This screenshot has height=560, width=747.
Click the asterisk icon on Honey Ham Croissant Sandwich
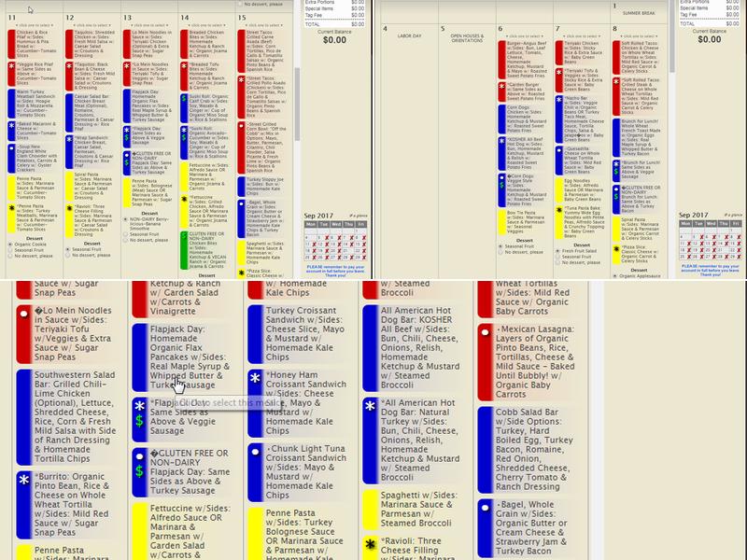point(255,379)
